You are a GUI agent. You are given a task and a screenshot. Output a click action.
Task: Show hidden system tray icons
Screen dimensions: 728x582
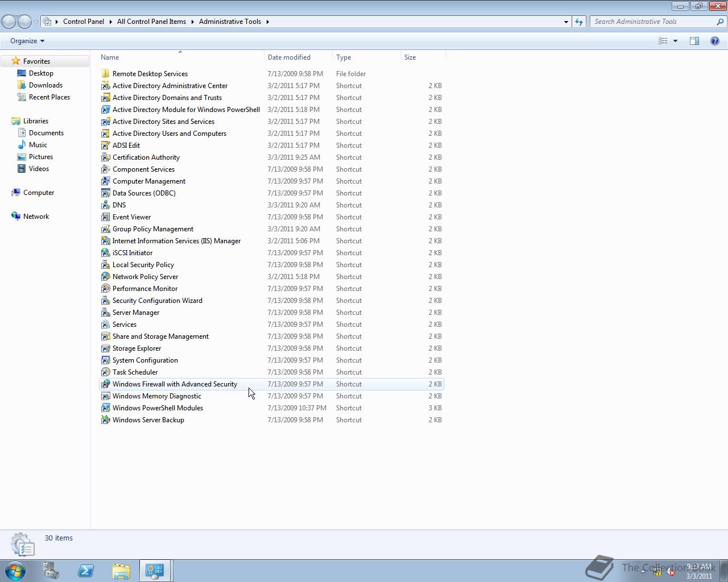pos(643,572)
